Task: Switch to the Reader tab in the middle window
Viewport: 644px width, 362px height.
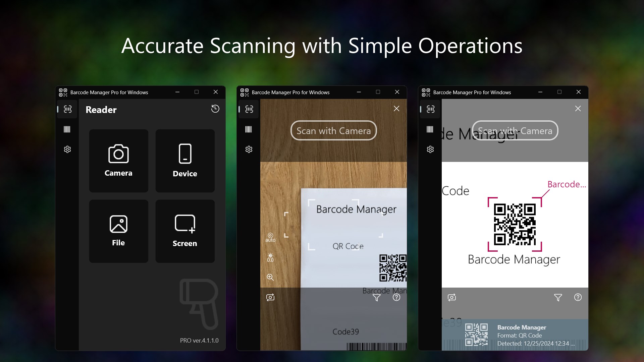Action: coord(248,109)
